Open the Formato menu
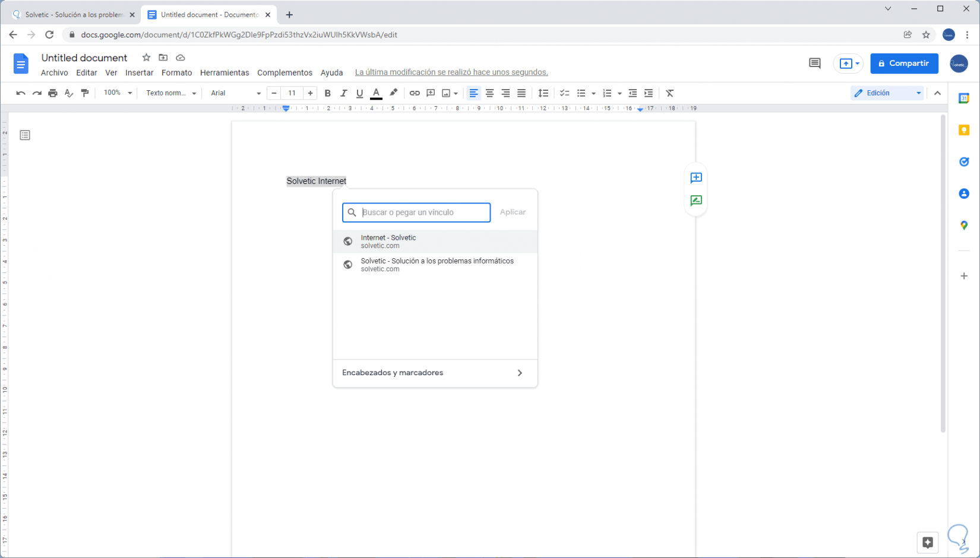 pyautogui.click(x=177, y=72)
